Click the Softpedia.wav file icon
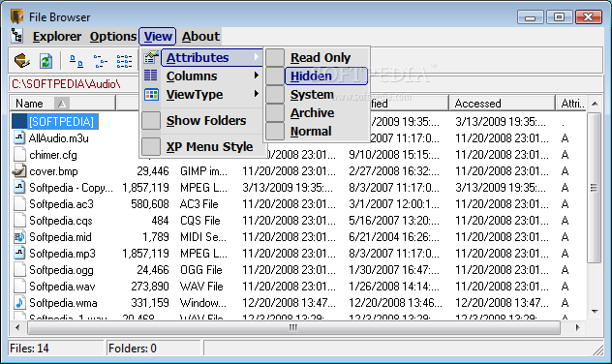Image resolution: width=612 pixels, height=364 pixels. [x=19, y=286]
